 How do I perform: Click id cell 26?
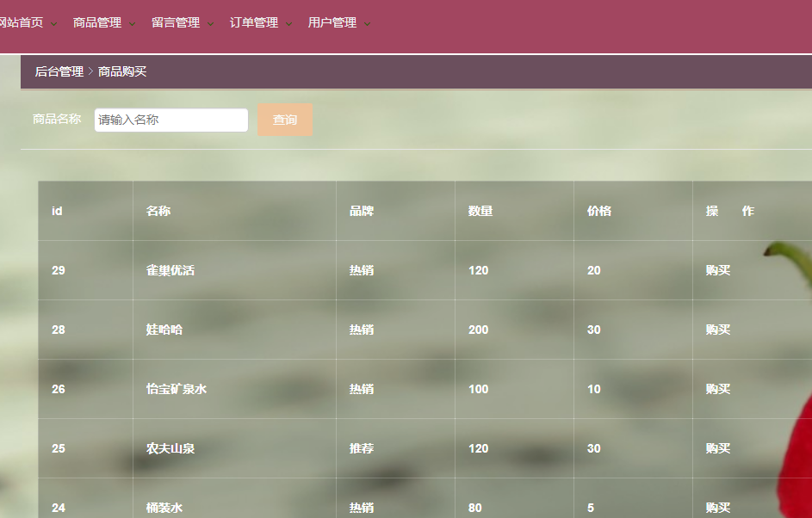59,389
